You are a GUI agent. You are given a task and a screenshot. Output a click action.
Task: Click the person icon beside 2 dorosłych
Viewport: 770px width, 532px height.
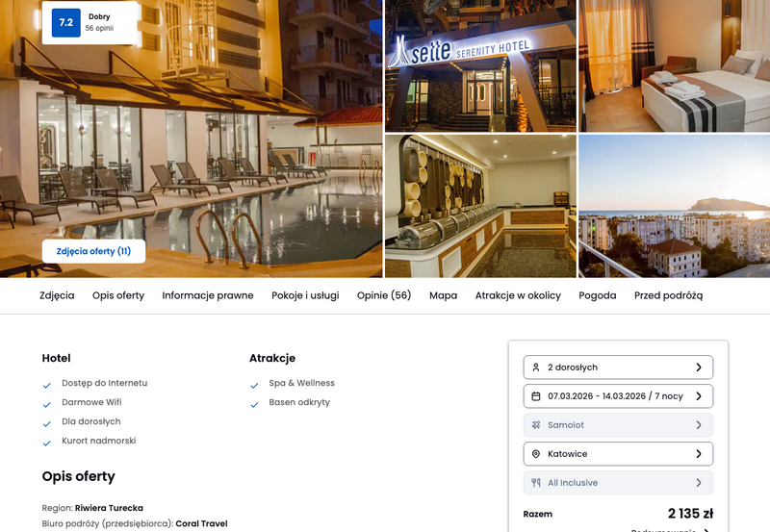pos(536,367)
